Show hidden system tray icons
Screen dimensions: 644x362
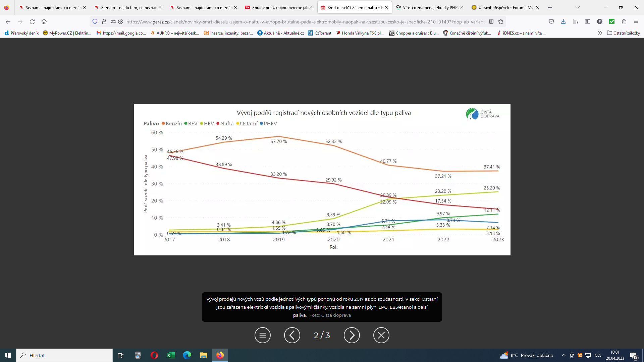pyautogui.click(x=563, y=355)
